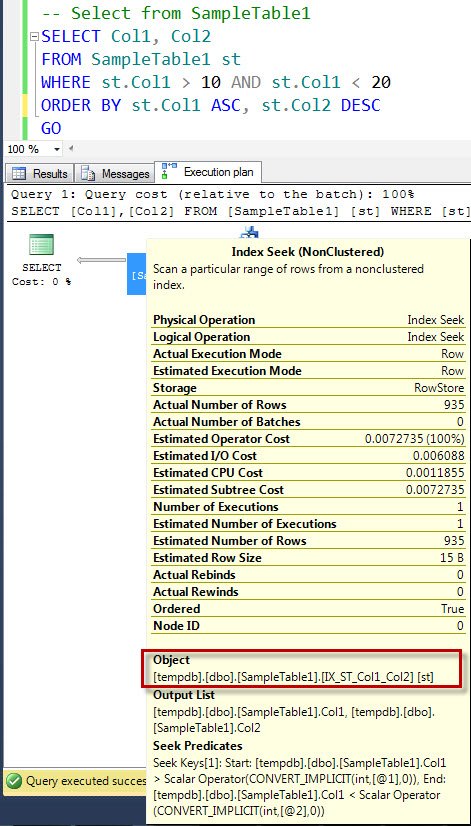Viewport: 471px width, 826px height.
Task: Open the Results tab
Action: pyautogui.click(x=40, y=173)
